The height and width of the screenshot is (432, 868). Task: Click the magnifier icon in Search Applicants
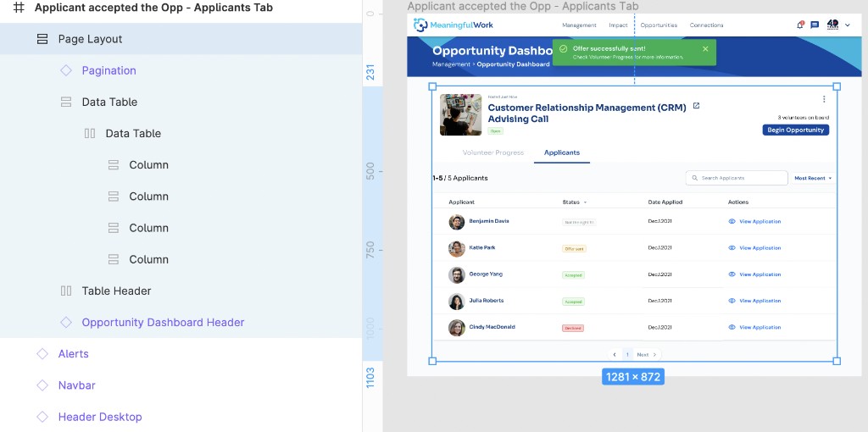tap(694, 178)
